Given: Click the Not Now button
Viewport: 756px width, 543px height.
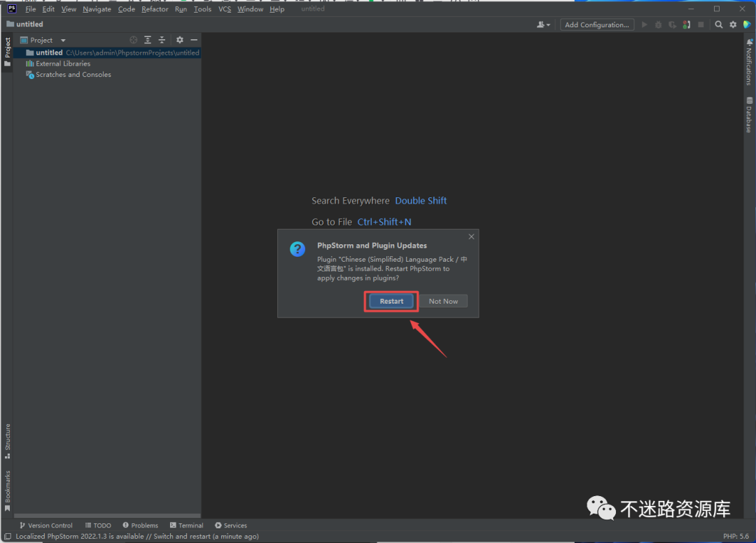Looking at the screenshot, I should tap(443, 301).
